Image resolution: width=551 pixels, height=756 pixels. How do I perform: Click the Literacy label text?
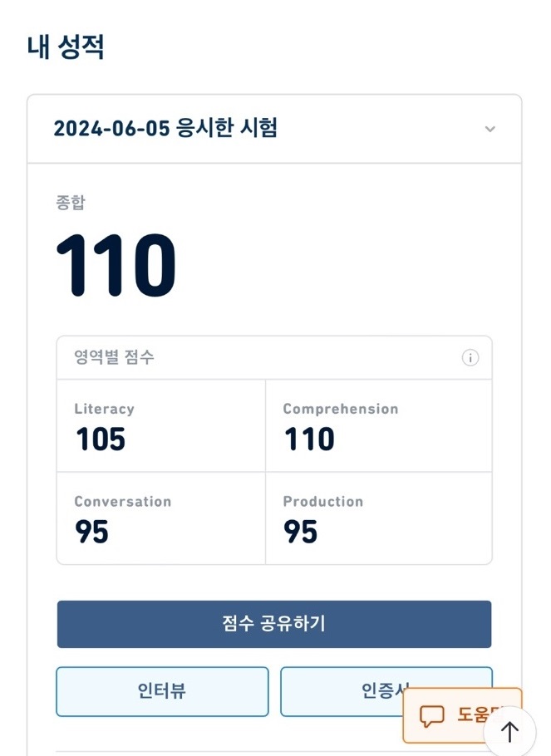click(104, 409)
